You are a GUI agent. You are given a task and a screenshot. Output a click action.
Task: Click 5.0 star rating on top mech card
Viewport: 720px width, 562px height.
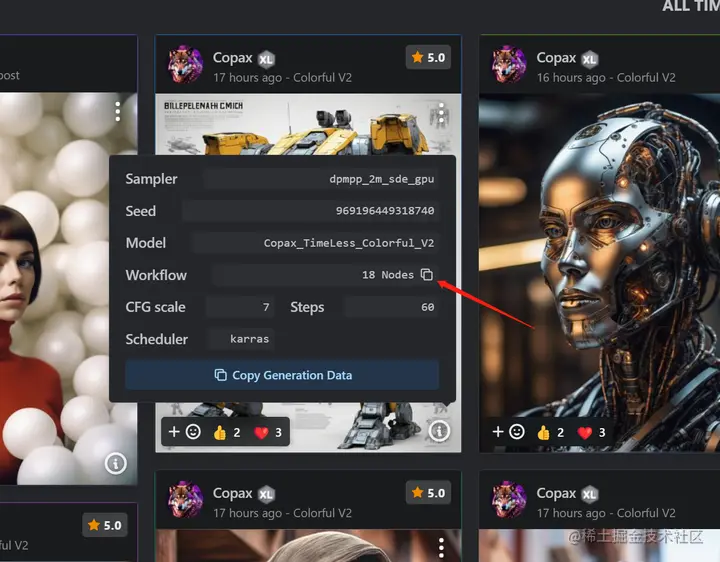pyautogui.click(x=428, y=57)
